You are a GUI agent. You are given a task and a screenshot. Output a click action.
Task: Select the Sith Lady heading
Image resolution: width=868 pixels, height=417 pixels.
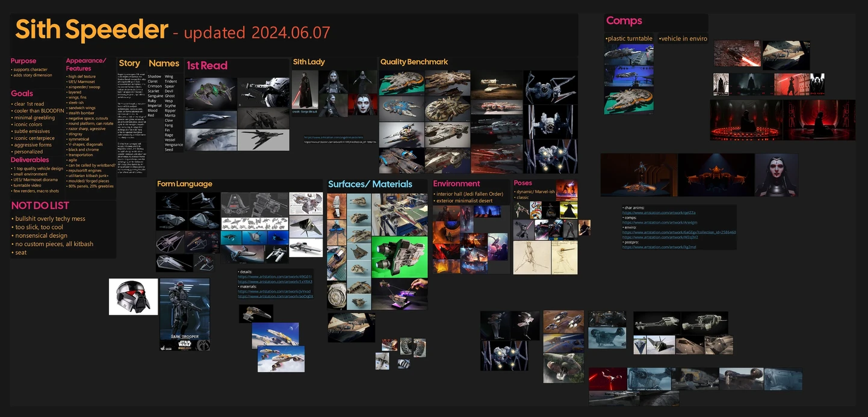[x=309, y=62]
